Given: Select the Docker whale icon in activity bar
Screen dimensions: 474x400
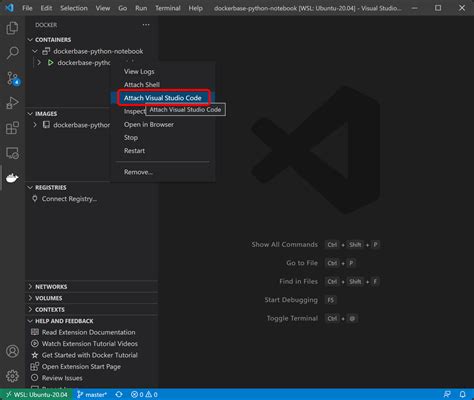Looking at the screenshot, I should pyautogui.click(x=12, y=178).
